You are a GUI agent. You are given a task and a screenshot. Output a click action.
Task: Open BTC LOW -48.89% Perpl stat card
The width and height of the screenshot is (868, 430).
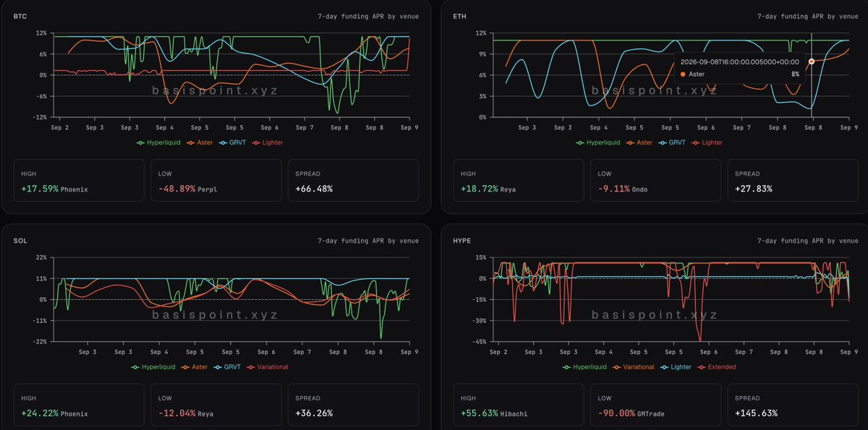[x=216, y=180]
